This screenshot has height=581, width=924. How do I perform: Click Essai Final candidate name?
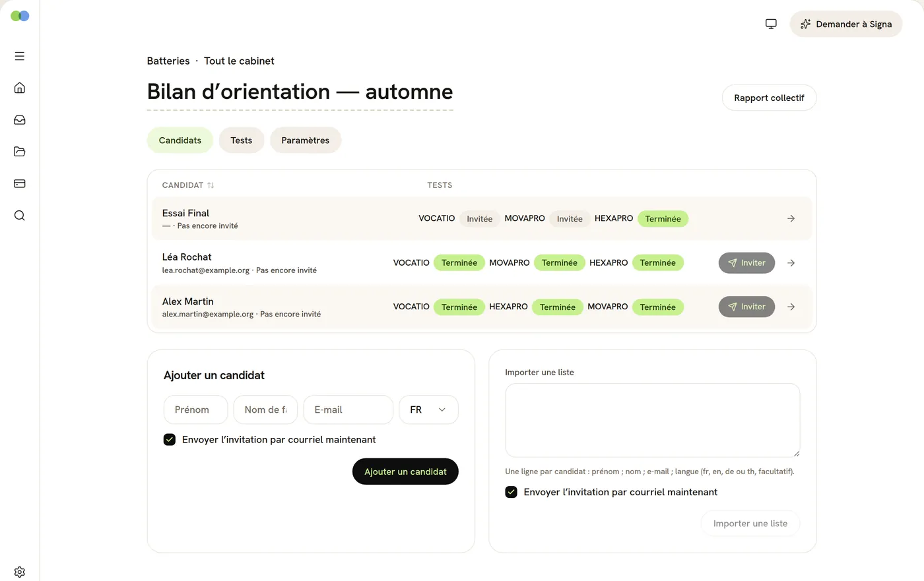coord(185,213)
